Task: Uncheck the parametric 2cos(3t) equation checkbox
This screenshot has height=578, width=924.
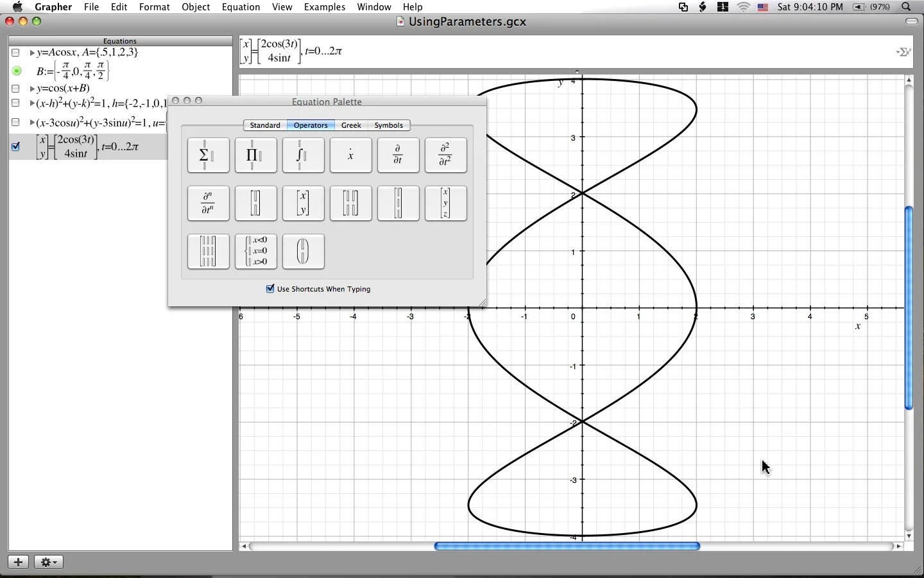Action: (16, 146)
